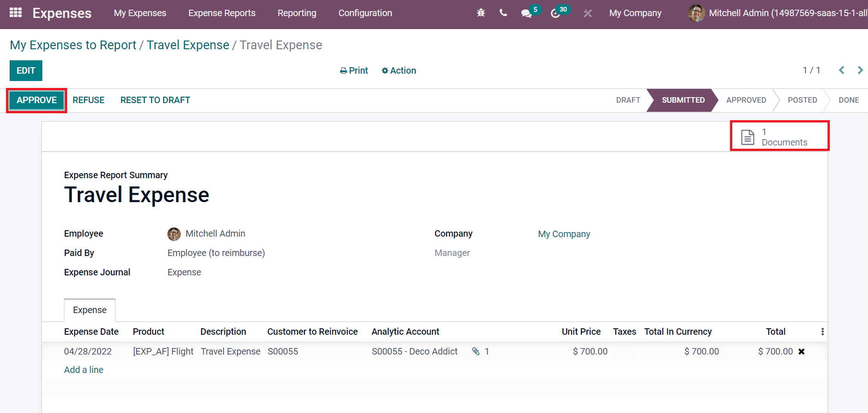868x413 pixels.
Task: Navigate to My Expenses to Report breadcrumb
Action: click(73, 45)
